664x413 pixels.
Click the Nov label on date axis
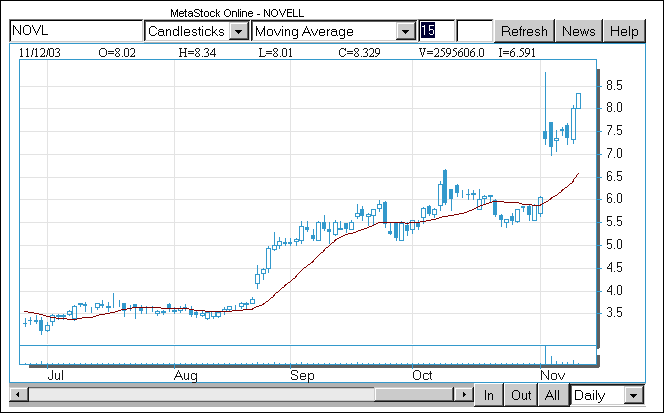[553, 375]
